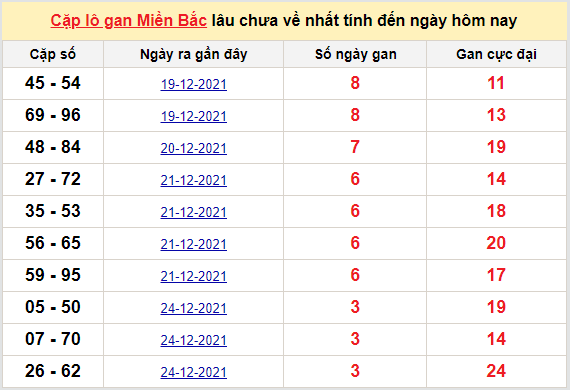Image resolution: width=570 pixels, height=390 pixels.
Task: Select gan days value 7
Action: pyautogui.click(x=355, y=147)
